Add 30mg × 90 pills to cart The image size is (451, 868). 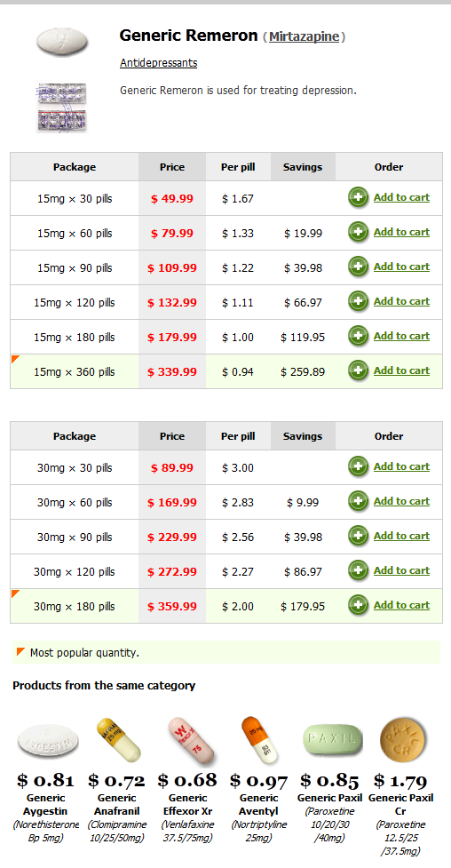click(402, 536)
